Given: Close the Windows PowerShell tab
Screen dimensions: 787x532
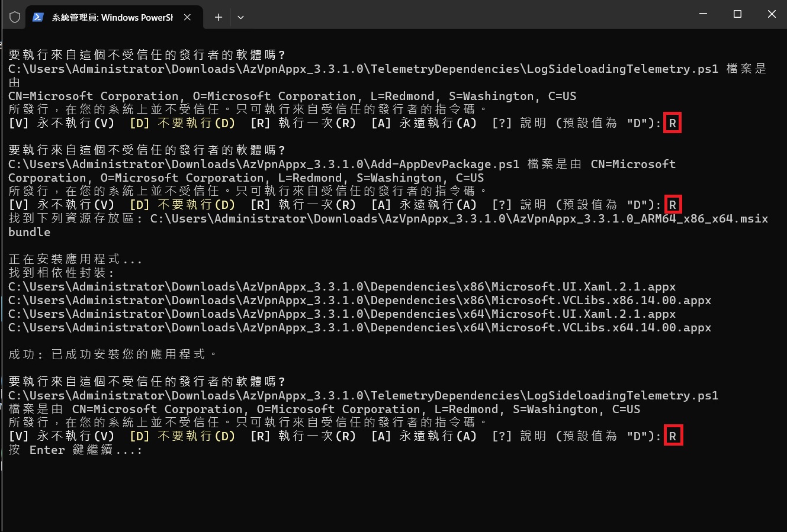Looking at the screenshot, I should (x=187, y=17).
